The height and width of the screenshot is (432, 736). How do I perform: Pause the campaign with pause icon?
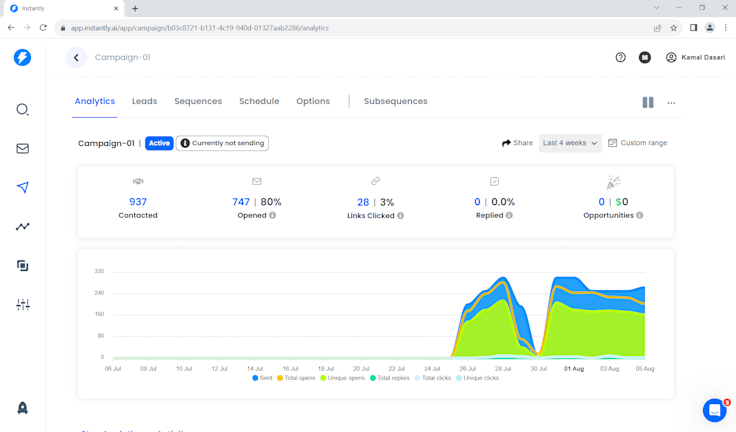point(648,102)
